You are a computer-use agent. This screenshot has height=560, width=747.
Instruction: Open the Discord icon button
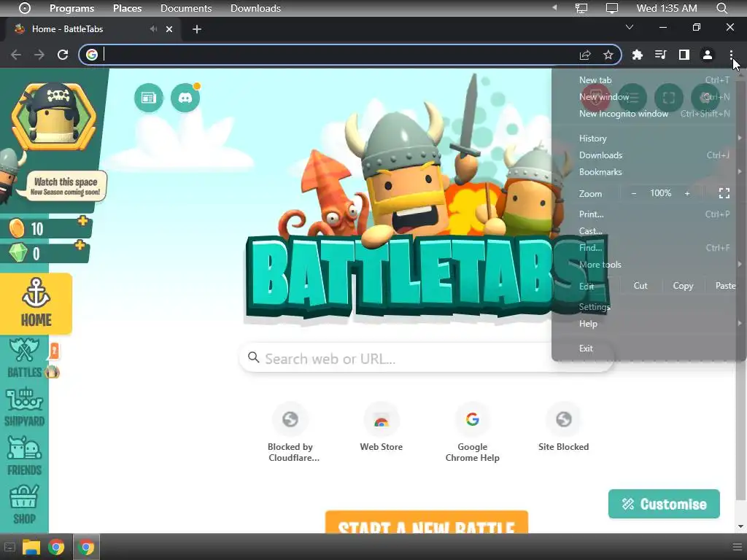pyautogui.click(x=185, y=98)
